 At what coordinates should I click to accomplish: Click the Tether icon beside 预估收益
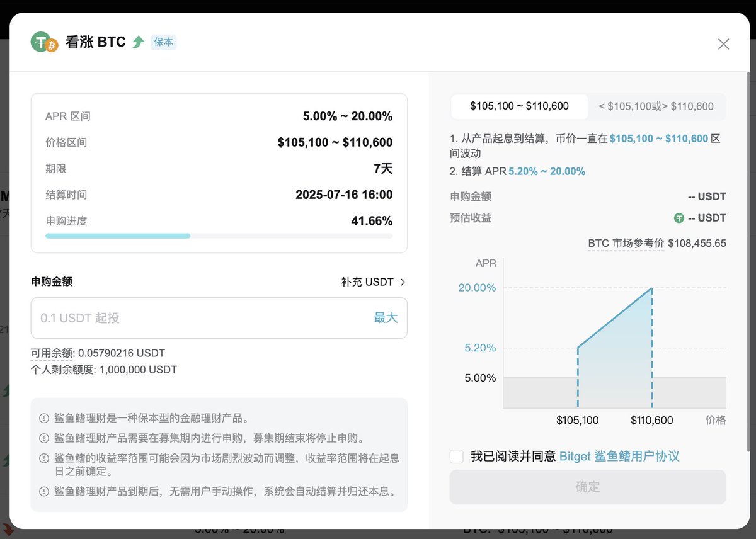(x=679, y=218)
